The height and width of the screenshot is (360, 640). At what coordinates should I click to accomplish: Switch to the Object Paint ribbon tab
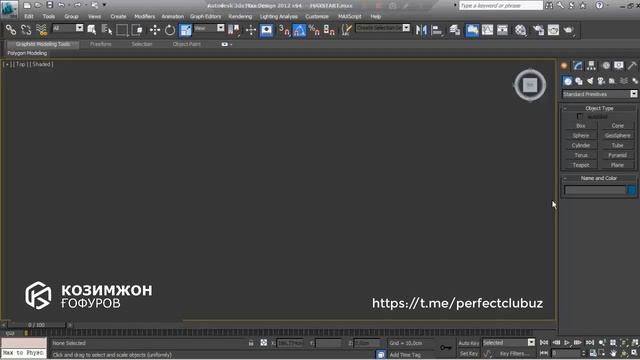click(187, 44)
